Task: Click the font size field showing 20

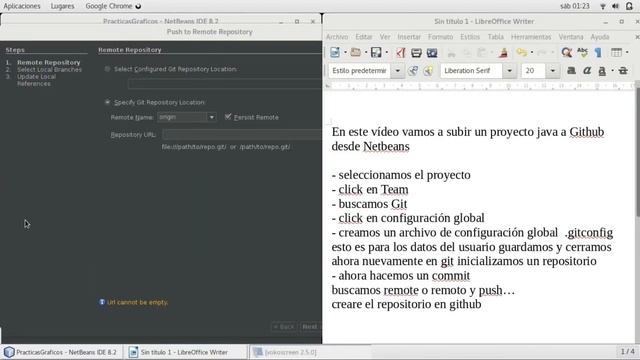Action: click(533, 71)
